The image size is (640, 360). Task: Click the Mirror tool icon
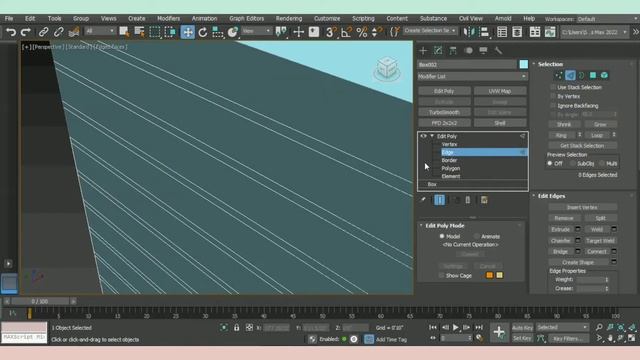[470, 32]
